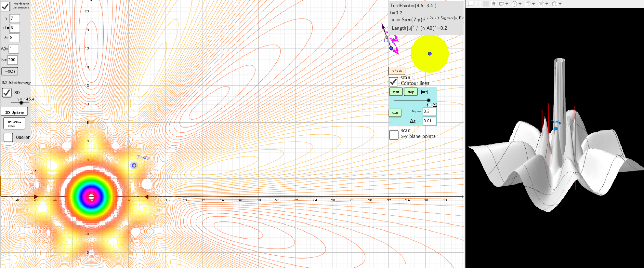The height and width of the screenshot is (268, 644).
Task: Click blue point inside yellow circle
Action: pyautogui.click(x=430, y=54)
